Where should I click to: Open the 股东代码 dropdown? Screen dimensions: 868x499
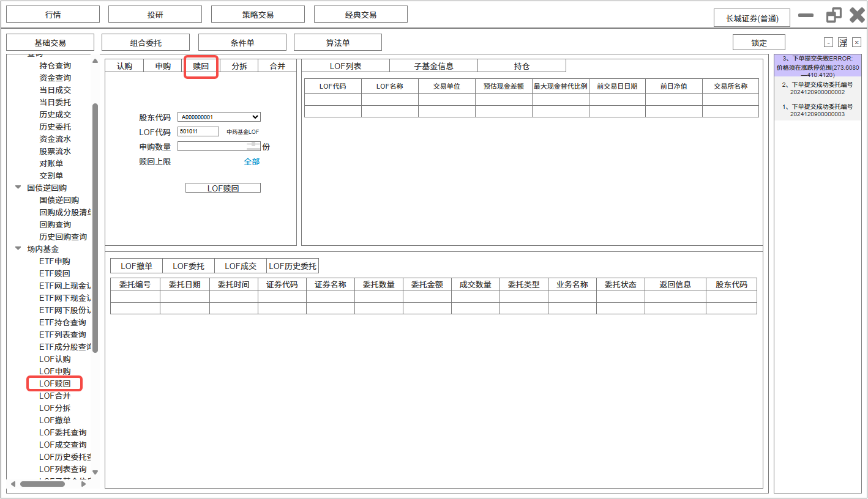(255, 117)
